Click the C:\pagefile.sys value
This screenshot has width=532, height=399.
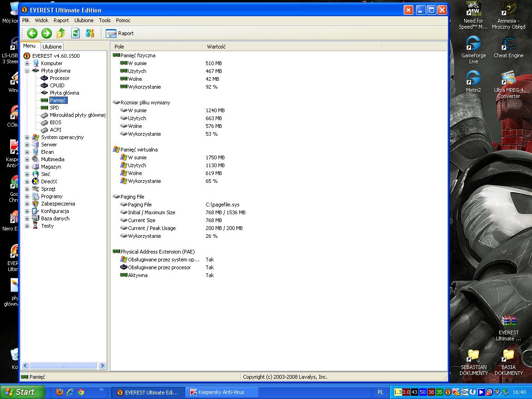click(223, 205)
